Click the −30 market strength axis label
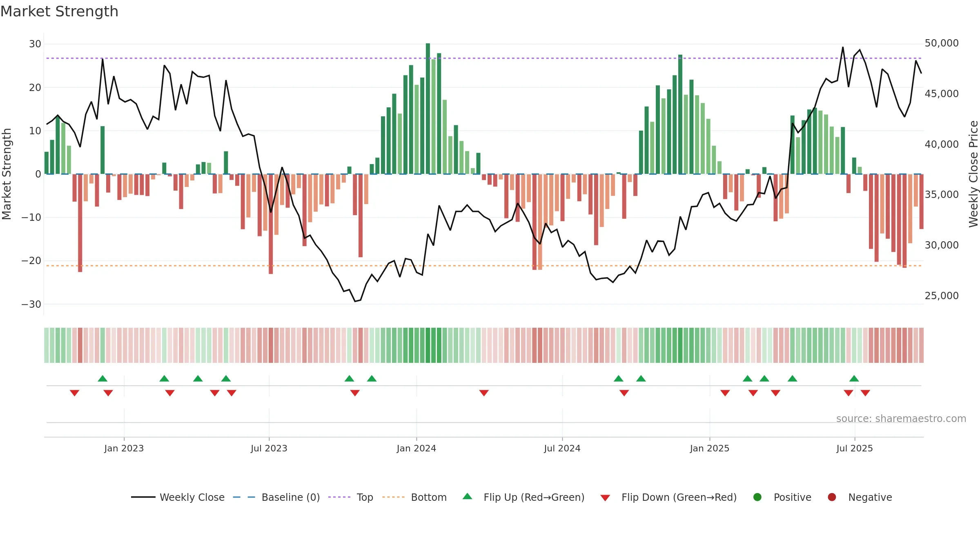 click(x=31, y=304)
